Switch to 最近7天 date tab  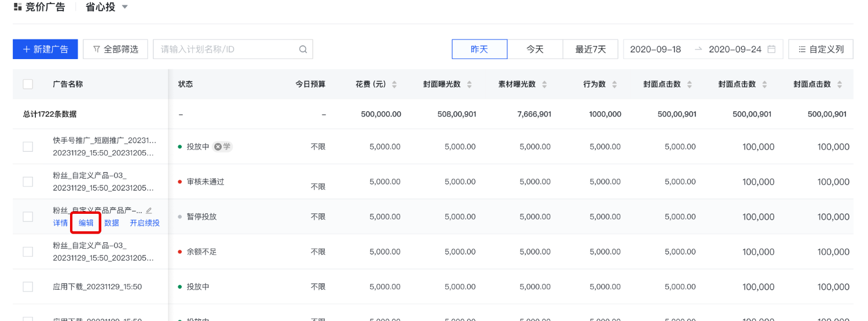tap(591, 49)
